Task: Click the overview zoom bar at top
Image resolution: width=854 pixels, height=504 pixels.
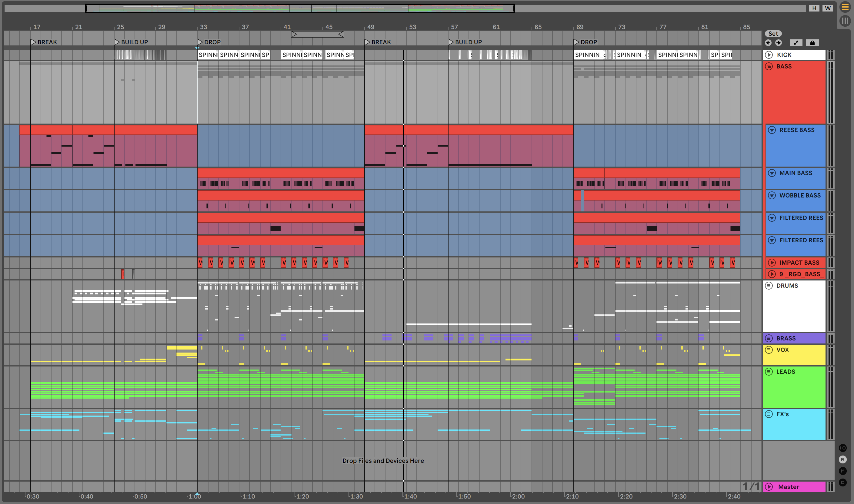Action: point(300,8)
